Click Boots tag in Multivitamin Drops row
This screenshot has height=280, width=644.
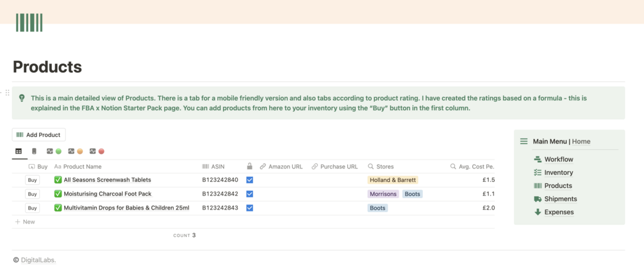pyautogui.click(x=377, y=208)
